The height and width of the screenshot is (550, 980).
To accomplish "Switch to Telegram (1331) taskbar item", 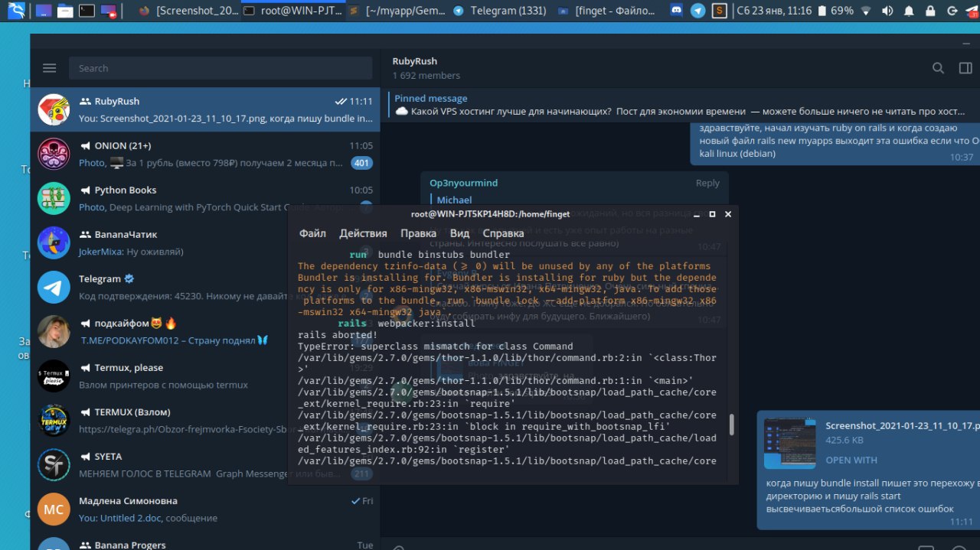I will [500, 11].
